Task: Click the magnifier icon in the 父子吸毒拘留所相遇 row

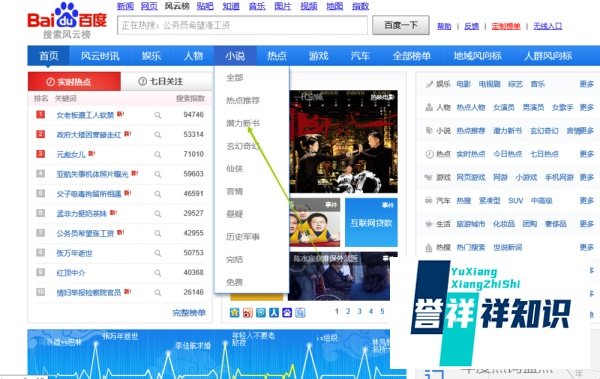Action: [x=158, y=194]
